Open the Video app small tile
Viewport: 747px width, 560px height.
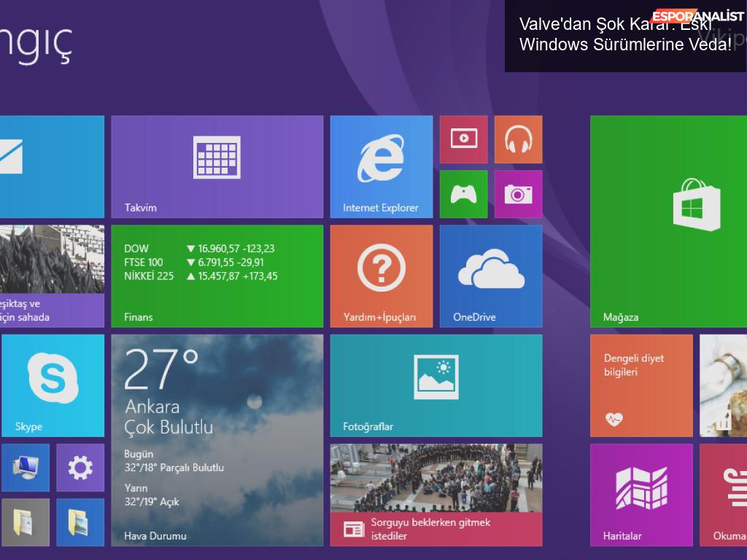(463, 139)
